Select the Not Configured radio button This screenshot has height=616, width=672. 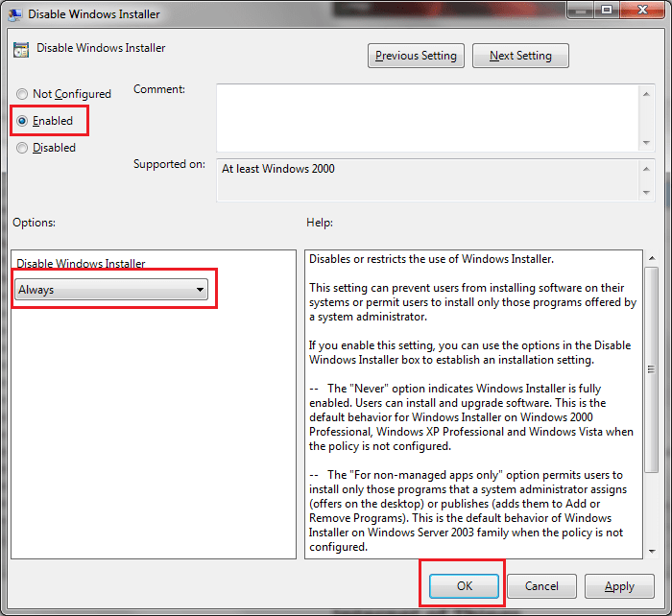22,94
